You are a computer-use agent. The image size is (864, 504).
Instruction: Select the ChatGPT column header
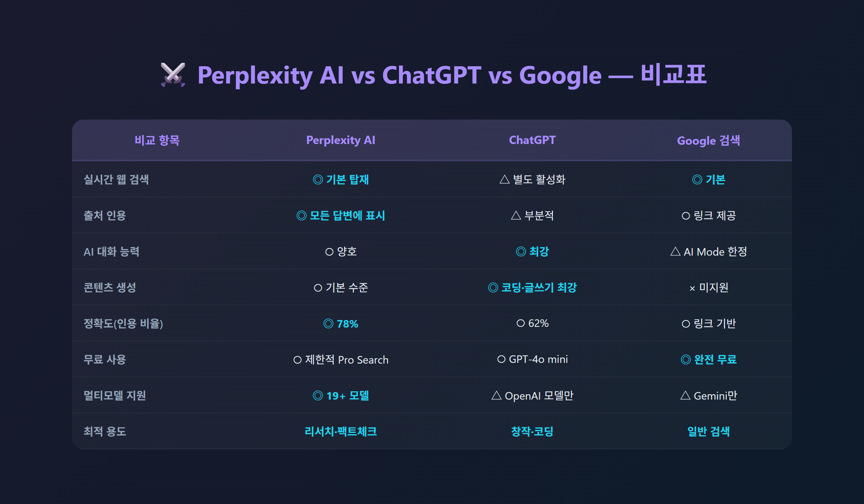click(532, 140)
